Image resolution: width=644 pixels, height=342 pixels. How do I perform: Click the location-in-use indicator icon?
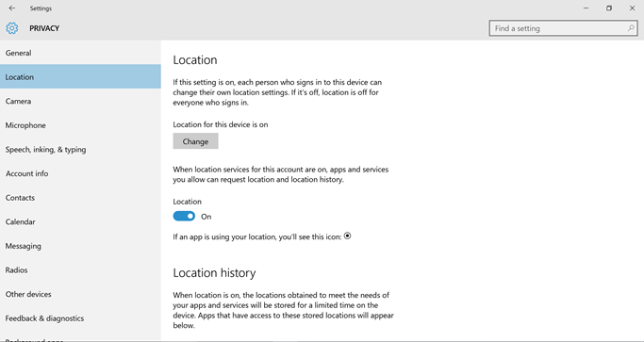click(348, 236)
